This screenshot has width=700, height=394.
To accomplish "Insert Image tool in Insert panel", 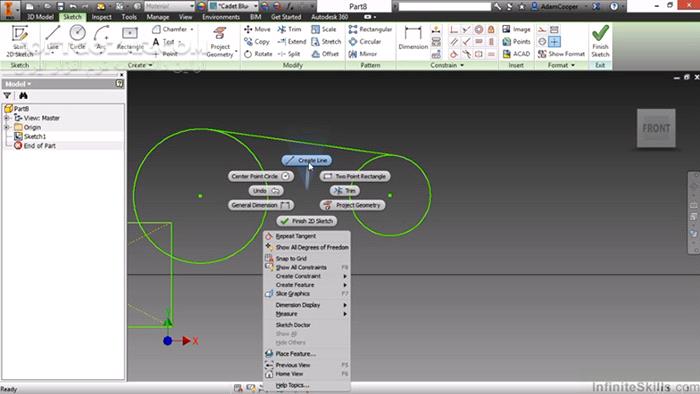I will click(516, 29).
